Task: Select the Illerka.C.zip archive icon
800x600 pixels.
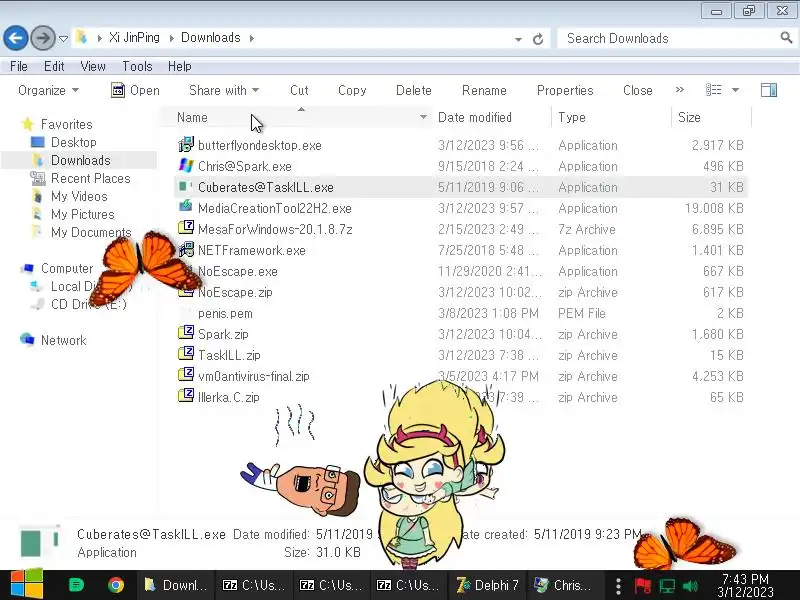Action: click(186, 396)
